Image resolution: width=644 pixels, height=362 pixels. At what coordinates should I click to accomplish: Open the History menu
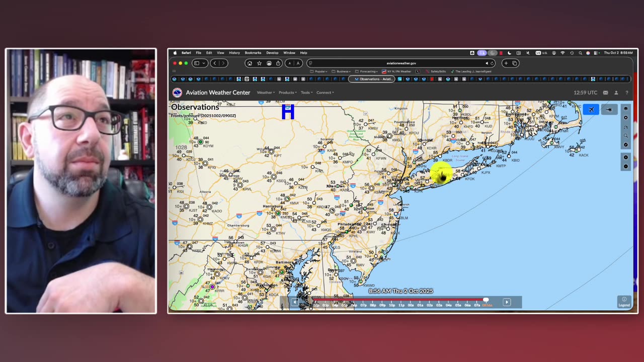tap(234, 53)
